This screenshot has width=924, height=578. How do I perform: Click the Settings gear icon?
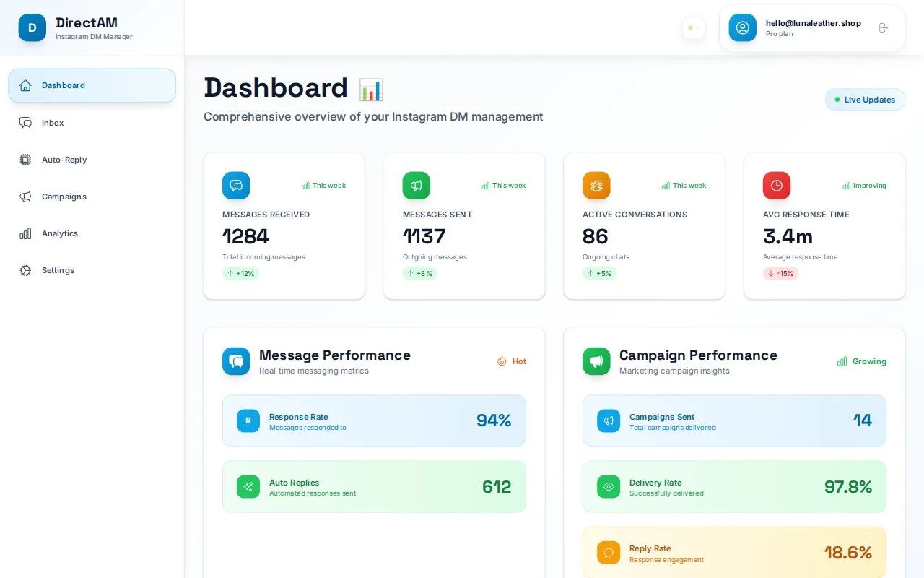[x=25, y=270]
